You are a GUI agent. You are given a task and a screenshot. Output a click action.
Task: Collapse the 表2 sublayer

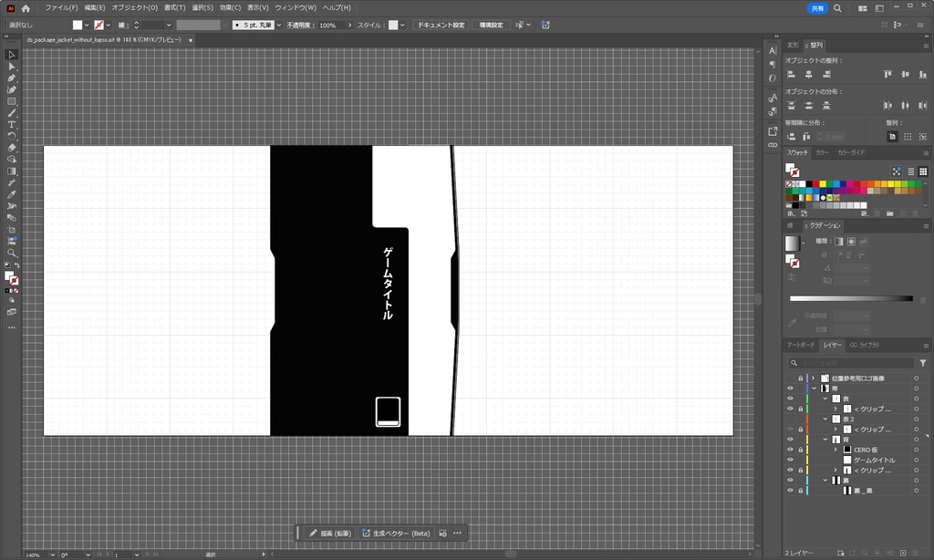825,419
